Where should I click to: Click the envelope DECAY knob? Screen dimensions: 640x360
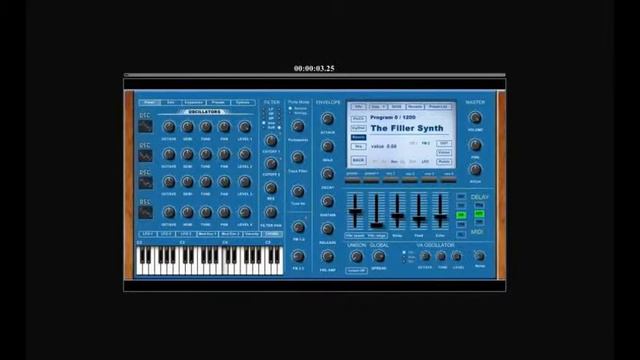tap(327, 174)
